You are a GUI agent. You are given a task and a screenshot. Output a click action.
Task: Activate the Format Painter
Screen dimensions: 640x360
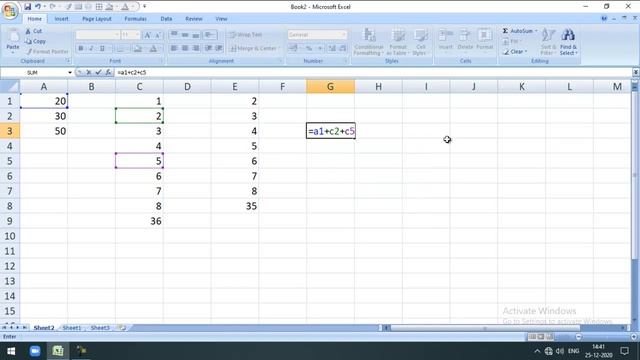click(47, 51)
